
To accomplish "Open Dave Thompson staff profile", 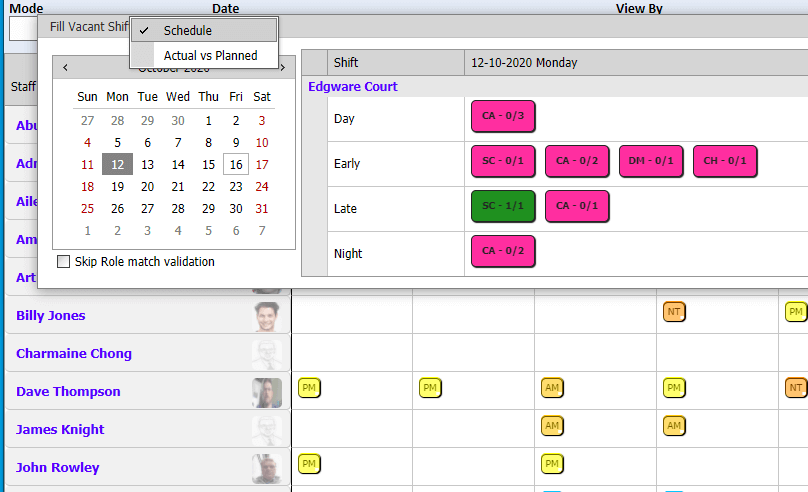I will point(68,392).
